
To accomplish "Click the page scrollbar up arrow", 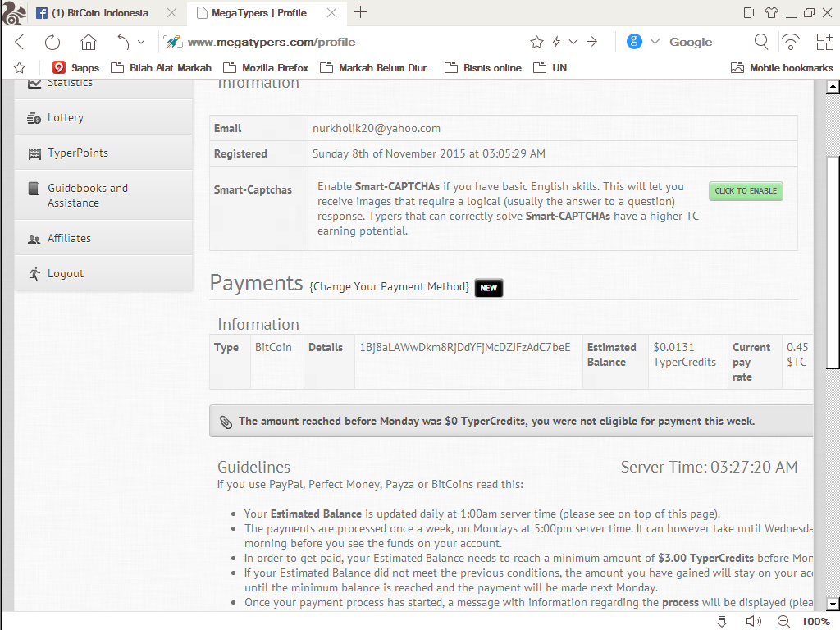I will pos(833,87).
